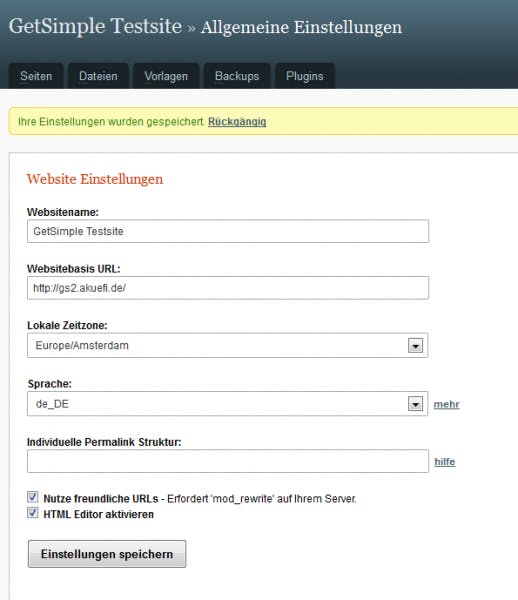Click the GetSimple Testsite header title

(95, 26)
